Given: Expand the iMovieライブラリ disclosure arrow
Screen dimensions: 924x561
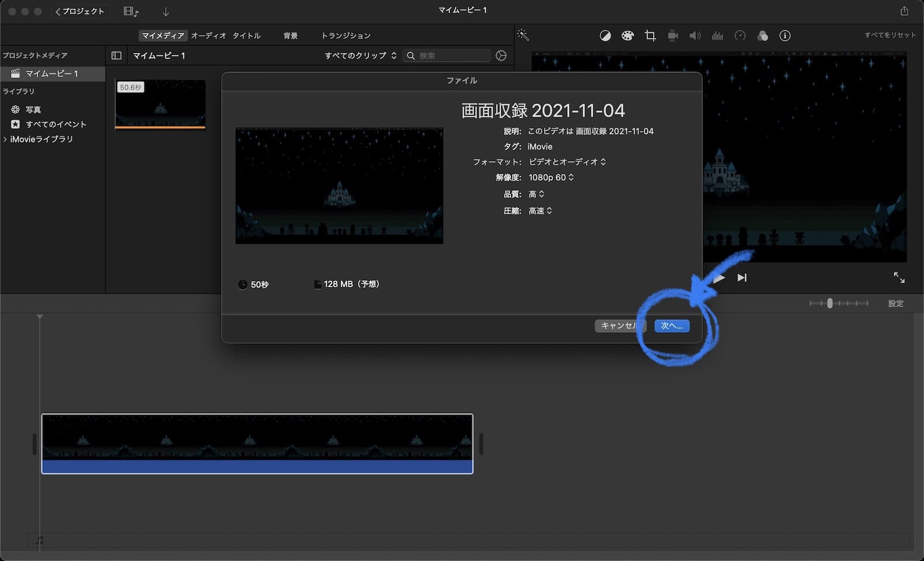Looking at the screenshot, I should (5, 139).
